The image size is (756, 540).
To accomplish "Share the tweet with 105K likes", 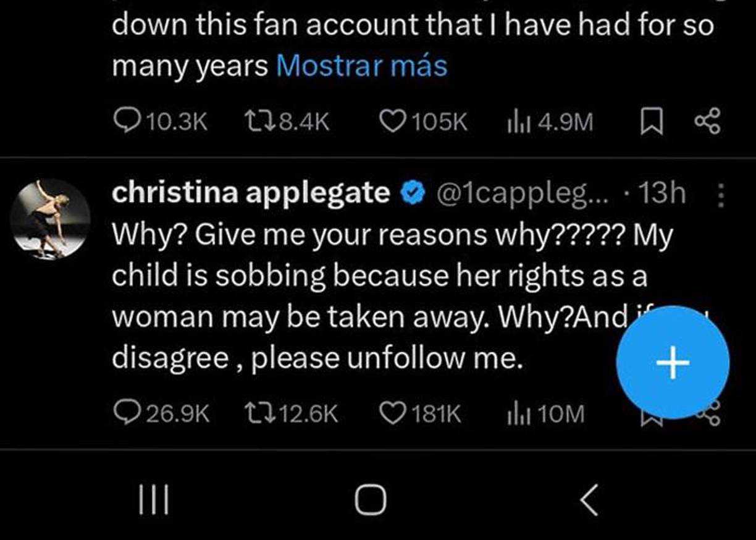I will tap(708, 122).
